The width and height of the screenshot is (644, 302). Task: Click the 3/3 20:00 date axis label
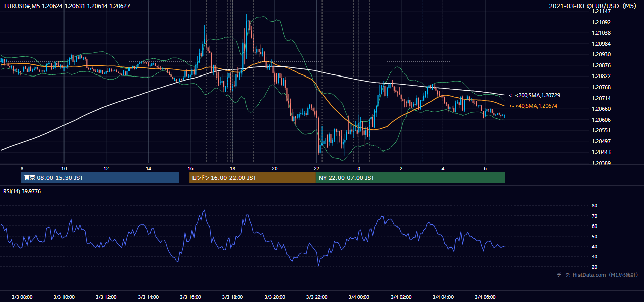coord(275,297)
